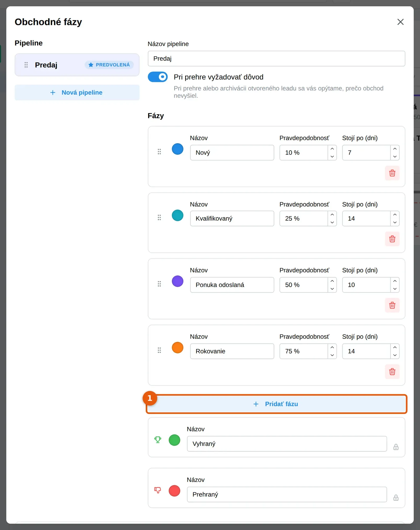Click the Názov pipeline input field
The width and height of the screenshot is (420, 530).
276,59
